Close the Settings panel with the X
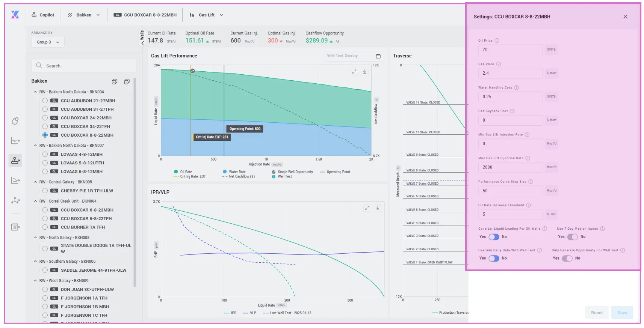Viewport: 644px width, 328px height. point(625,17)
